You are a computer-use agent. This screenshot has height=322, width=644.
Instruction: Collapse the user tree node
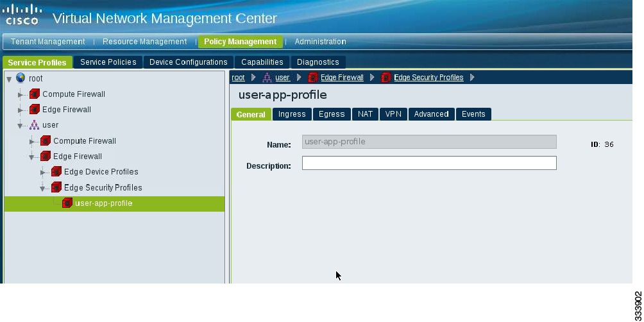click(x=21, y=126)
